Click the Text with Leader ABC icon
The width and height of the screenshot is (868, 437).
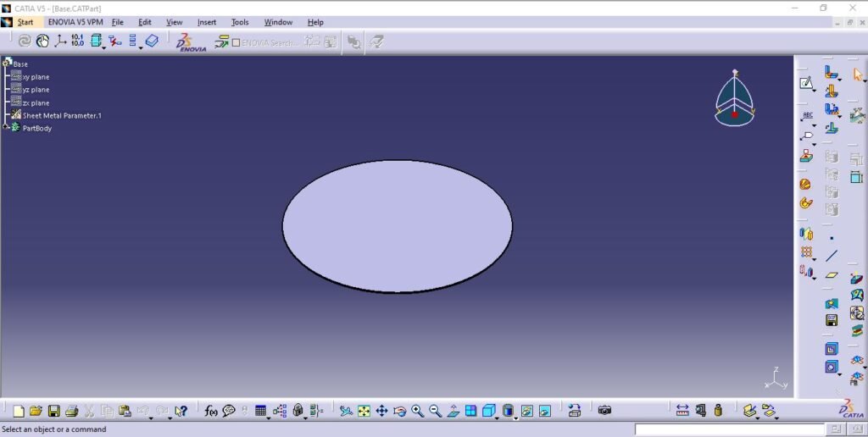coord(808,116)
